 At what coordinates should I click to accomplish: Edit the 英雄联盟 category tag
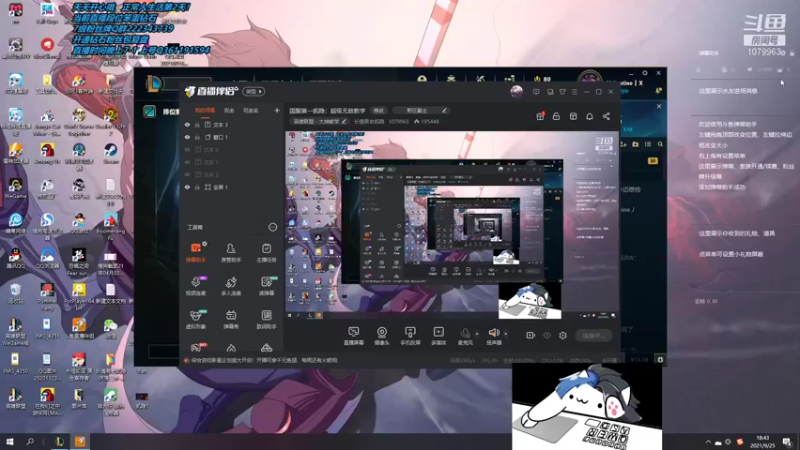pos(319,121)
